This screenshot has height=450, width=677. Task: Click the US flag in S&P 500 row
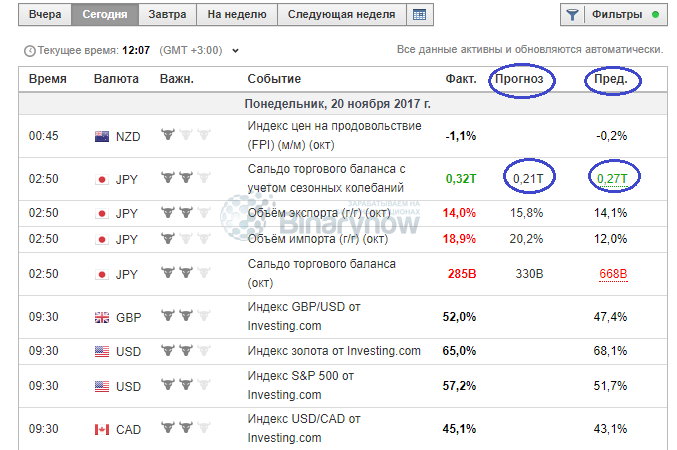(102, 386)
